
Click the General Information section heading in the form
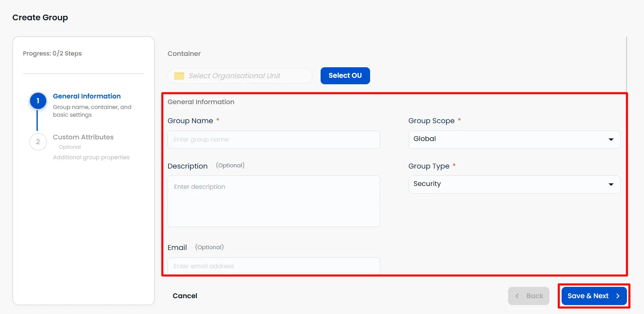tap(201, 102)
